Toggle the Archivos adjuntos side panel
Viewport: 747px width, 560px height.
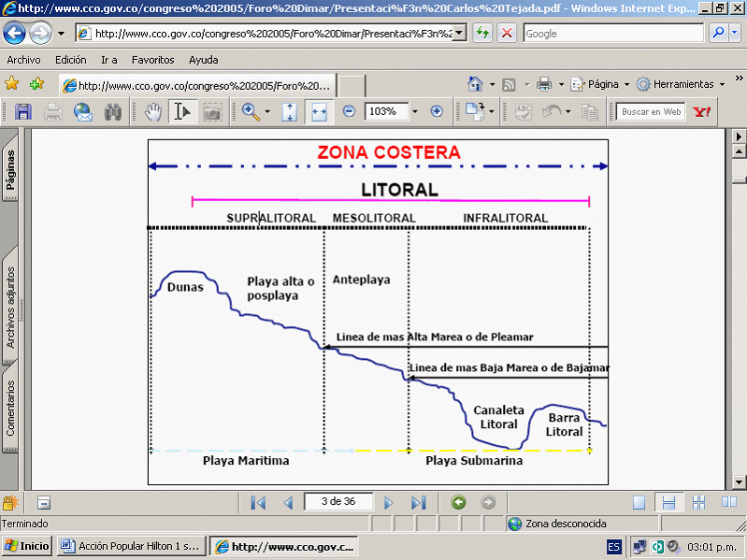tap(10, 307)
